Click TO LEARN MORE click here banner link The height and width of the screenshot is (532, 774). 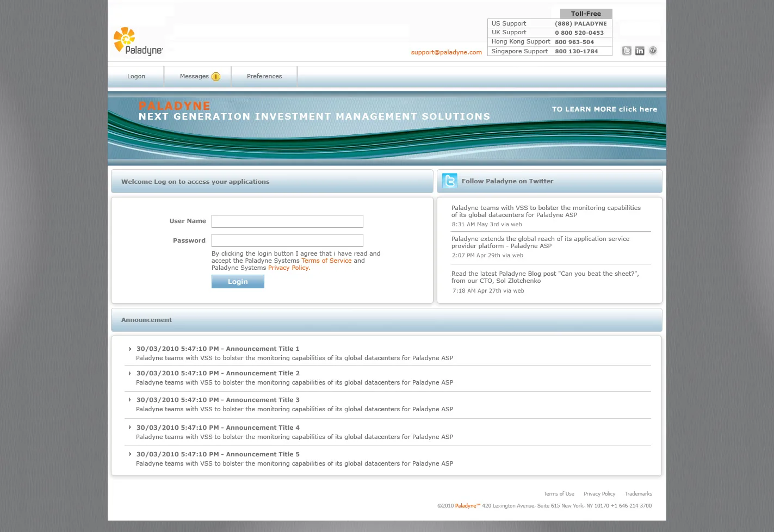pyautogui.click(x=604, y=109)
